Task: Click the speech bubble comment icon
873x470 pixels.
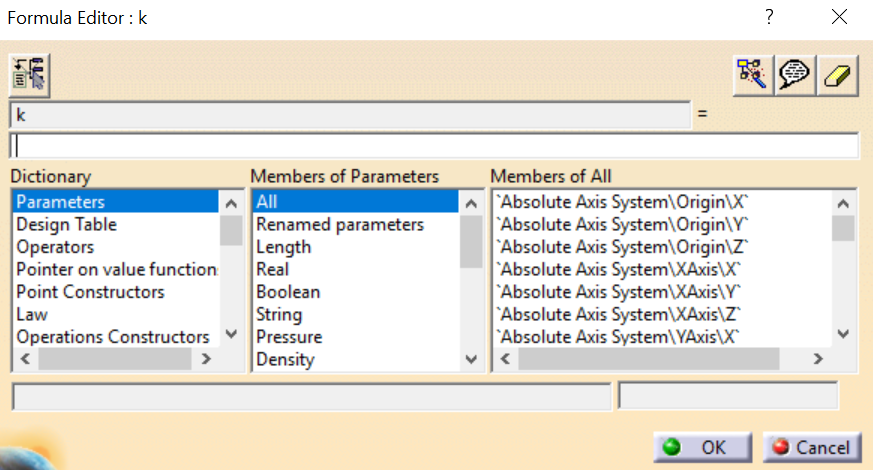Action: tap(794, 75)
